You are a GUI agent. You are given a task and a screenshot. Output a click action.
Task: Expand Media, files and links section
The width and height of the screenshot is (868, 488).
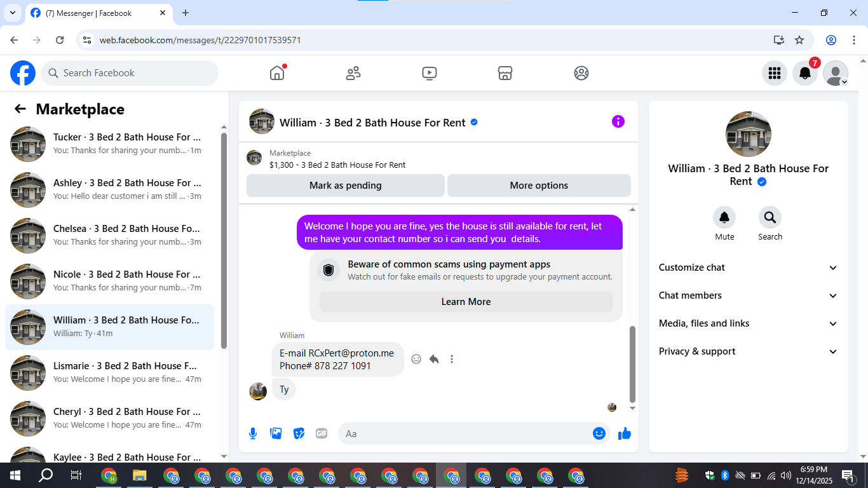748,323
